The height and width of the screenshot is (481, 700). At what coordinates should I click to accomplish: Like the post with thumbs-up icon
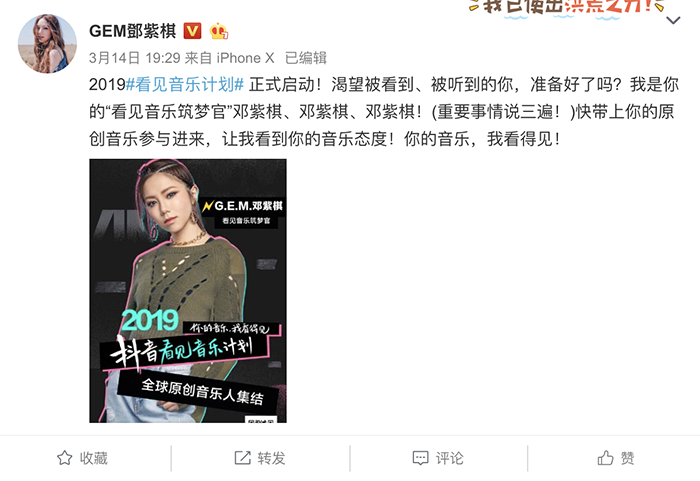click(605, 458)
